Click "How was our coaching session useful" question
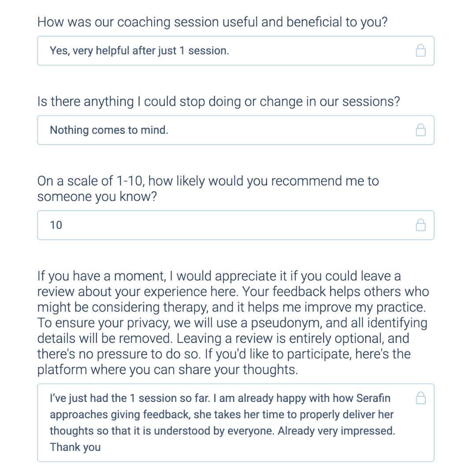Screen dimensions: 476x476 coord(212,22)
